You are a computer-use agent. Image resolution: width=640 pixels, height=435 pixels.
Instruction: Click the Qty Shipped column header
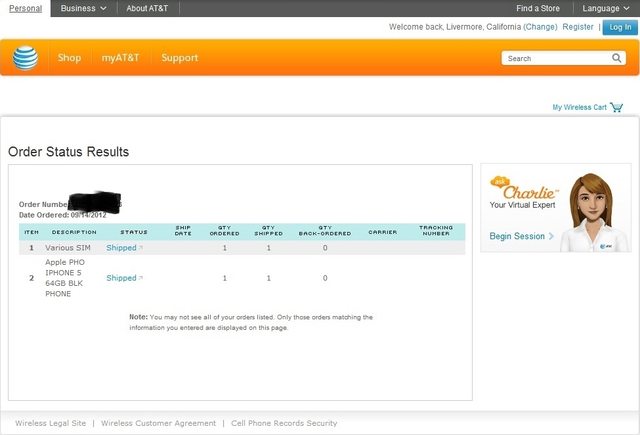pyautogui.click(x=269, y=231)
